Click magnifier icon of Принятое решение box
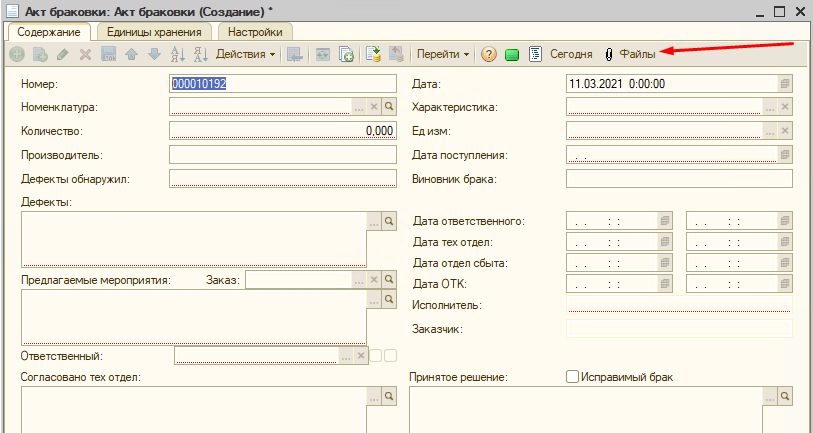The height and width of the screenshot is (433, 813). coord(785,396)
